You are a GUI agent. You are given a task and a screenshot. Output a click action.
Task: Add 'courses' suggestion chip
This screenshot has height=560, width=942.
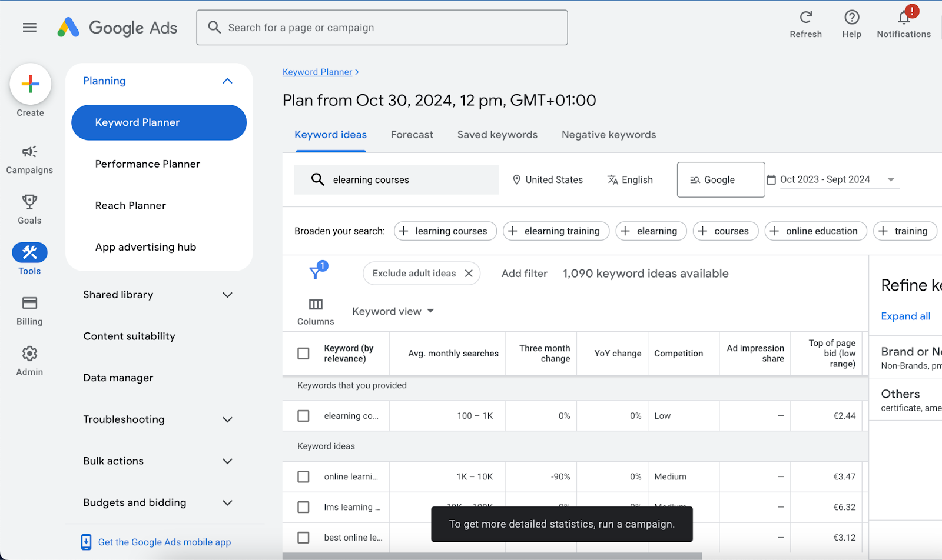coord(725,231)
